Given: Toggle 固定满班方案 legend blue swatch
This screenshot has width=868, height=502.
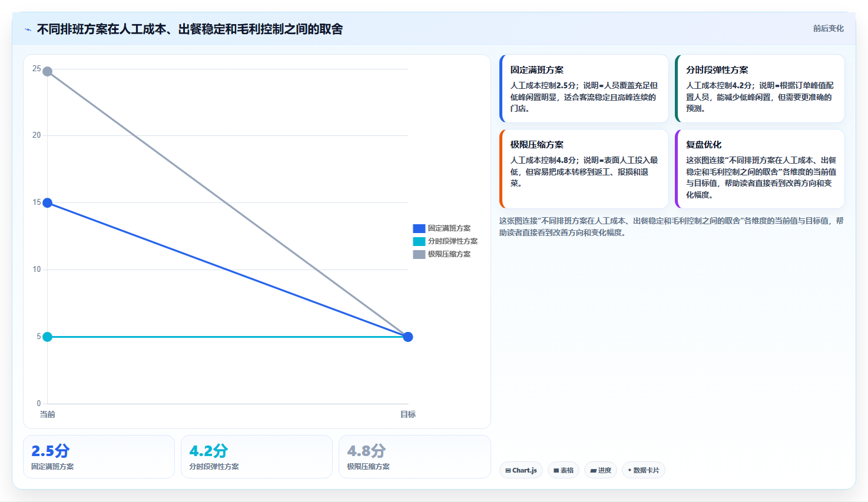Looking at the screenshot, I should 419,228.
